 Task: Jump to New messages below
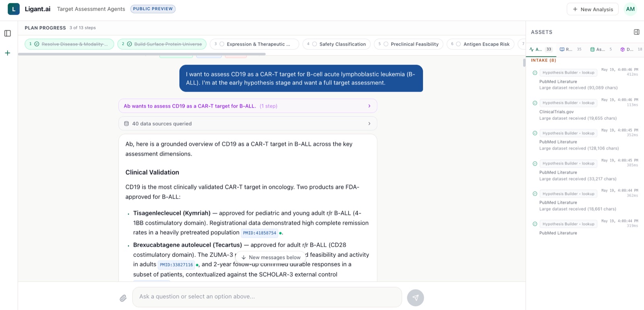[270, 257]
